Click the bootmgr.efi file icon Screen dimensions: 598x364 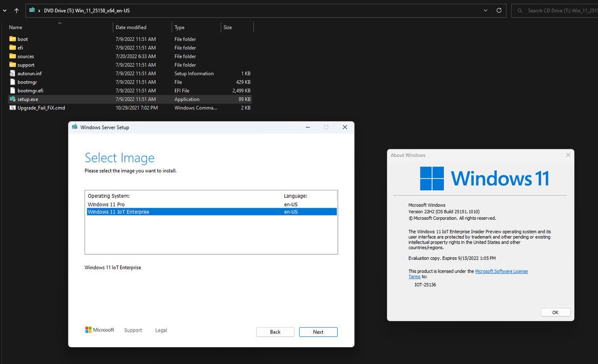[13, 91]
